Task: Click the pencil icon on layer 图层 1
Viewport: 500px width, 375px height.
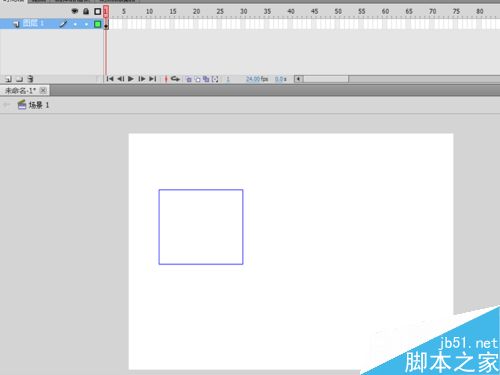Action: [63, 24]
